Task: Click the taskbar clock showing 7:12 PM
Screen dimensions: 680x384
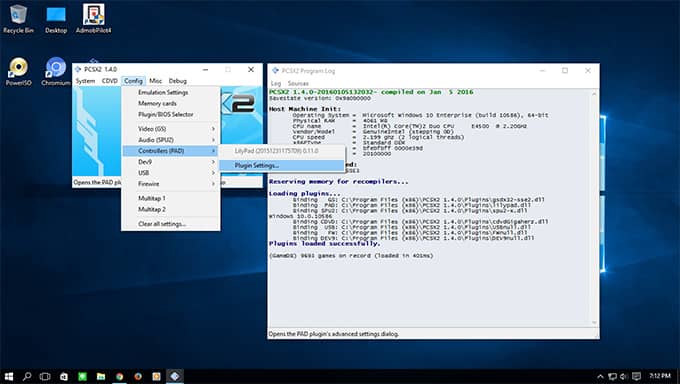Action: [660, 376]
